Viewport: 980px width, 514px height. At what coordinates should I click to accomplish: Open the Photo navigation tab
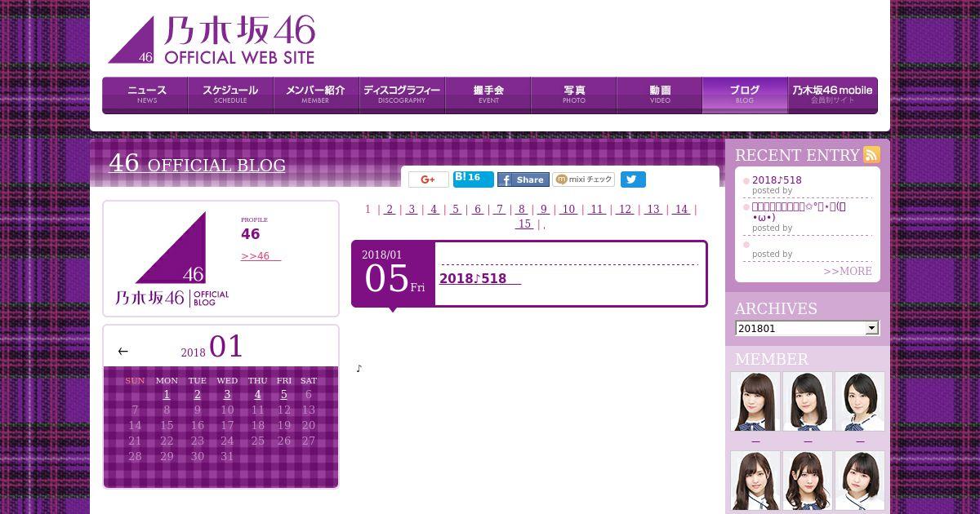tap(573, 95)
